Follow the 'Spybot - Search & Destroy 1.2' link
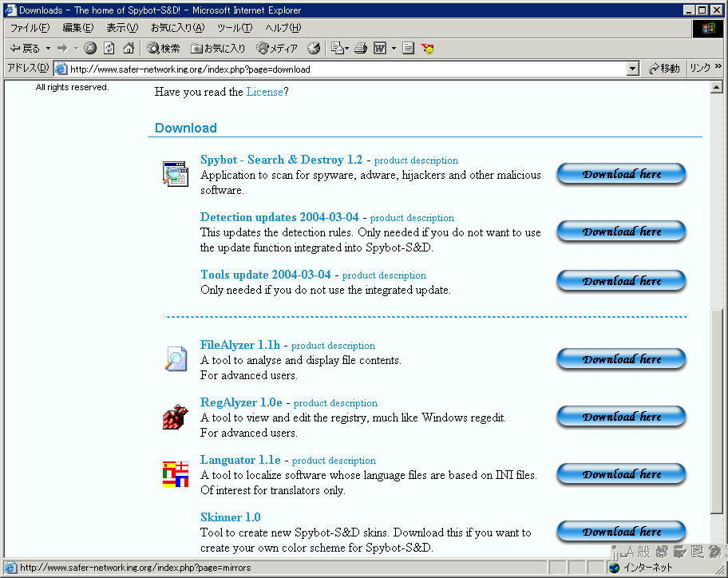The image size is (728, 578). pyautogui.click(x=281, y=160)
